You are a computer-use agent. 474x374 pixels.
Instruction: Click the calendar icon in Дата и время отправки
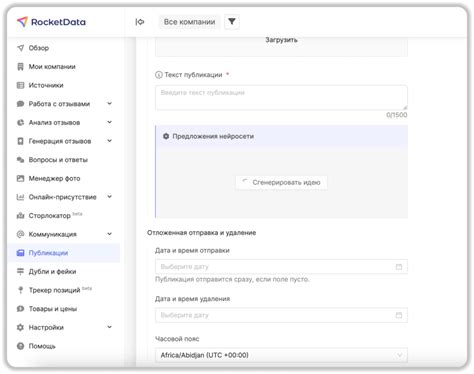coord(399,267)
